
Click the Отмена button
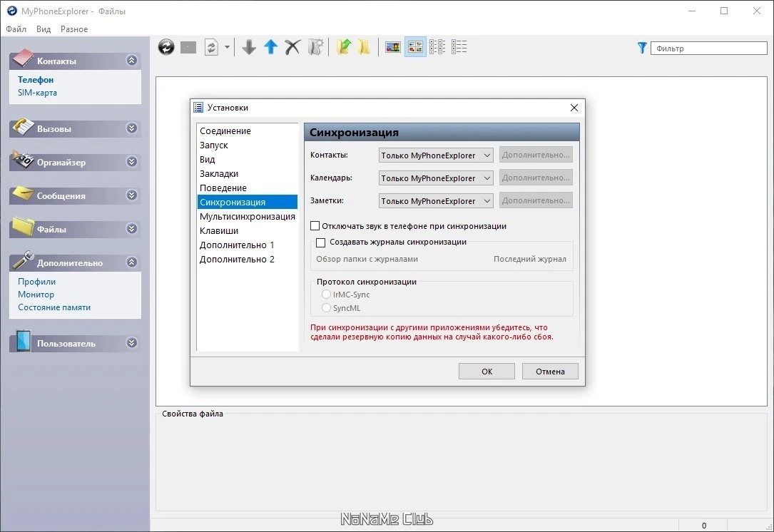(550, 372)
